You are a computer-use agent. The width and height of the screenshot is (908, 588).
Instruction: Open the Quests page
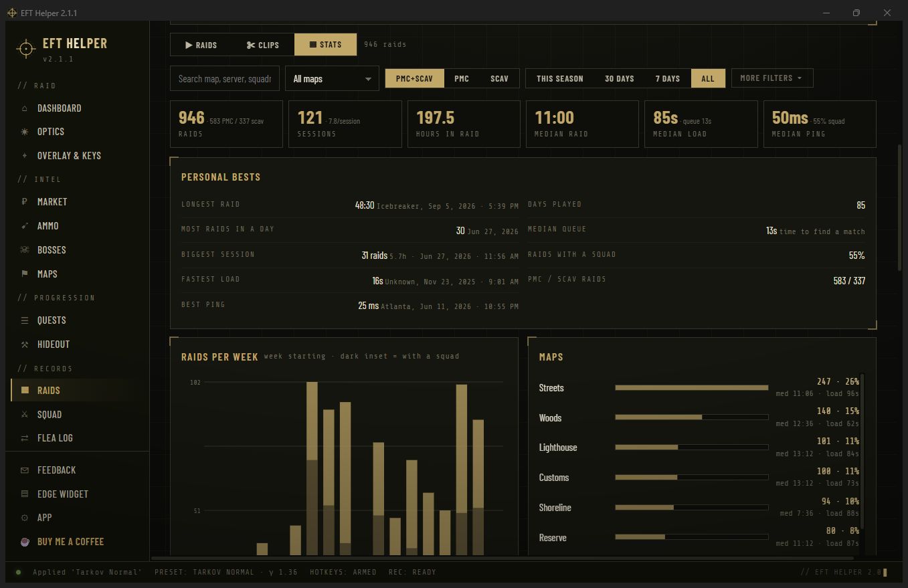(x=77, y=320)
